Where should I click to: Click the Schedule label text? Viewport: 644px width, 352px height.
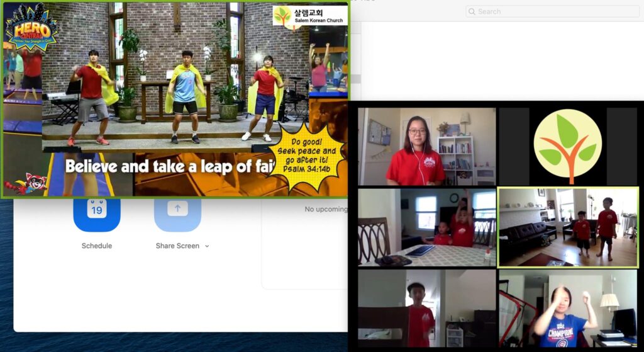coord(97,246)
